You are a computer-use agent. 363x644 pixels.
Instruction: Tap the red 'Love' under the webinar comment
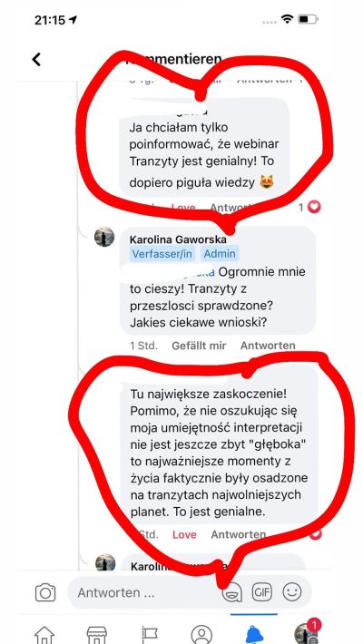pyautogui.click(x=183, y=208)
